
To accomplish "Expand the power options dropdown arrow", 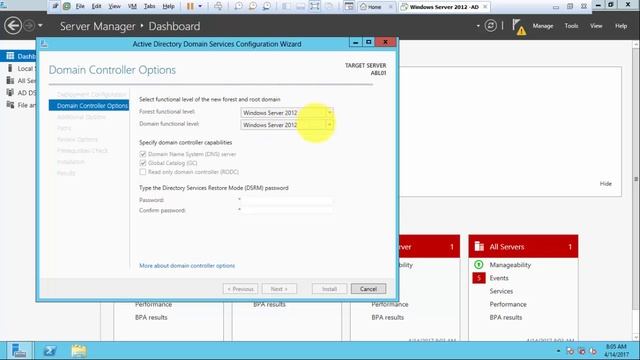I will tap(200, 7).
